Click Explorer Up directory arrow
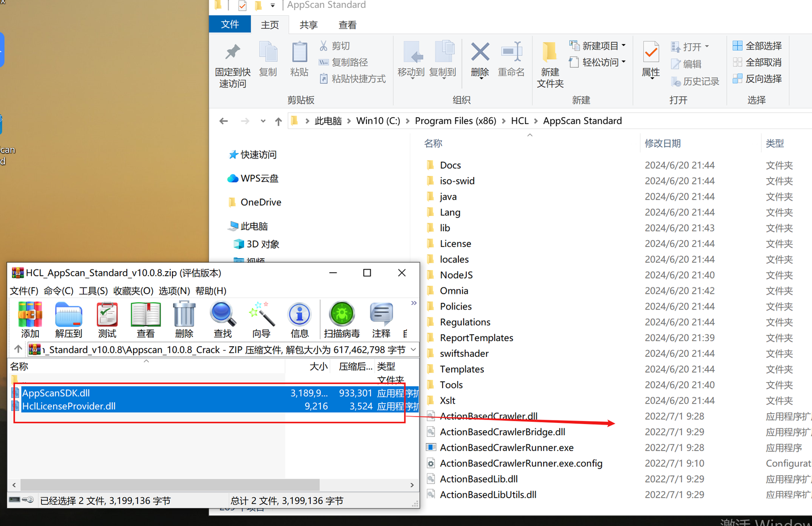The width and height of the screenshot is (812, 526). pos(279,121)
